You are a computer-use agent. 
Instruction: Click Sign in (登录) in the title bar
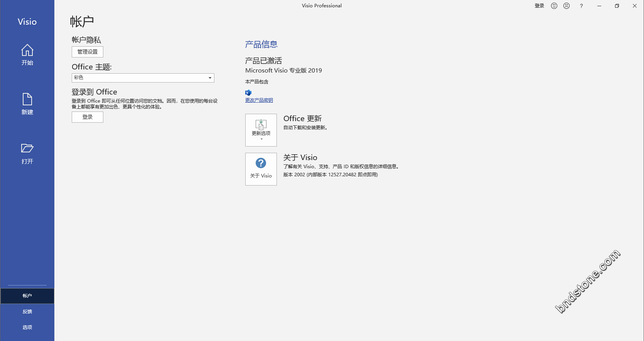click(539, 6)
